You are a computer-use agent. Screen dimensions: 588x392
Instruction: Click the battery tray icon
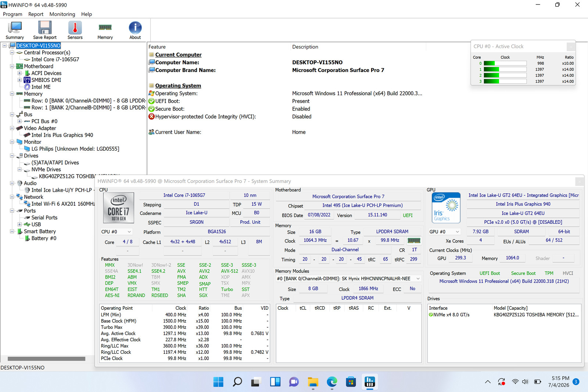coord(538,382)
